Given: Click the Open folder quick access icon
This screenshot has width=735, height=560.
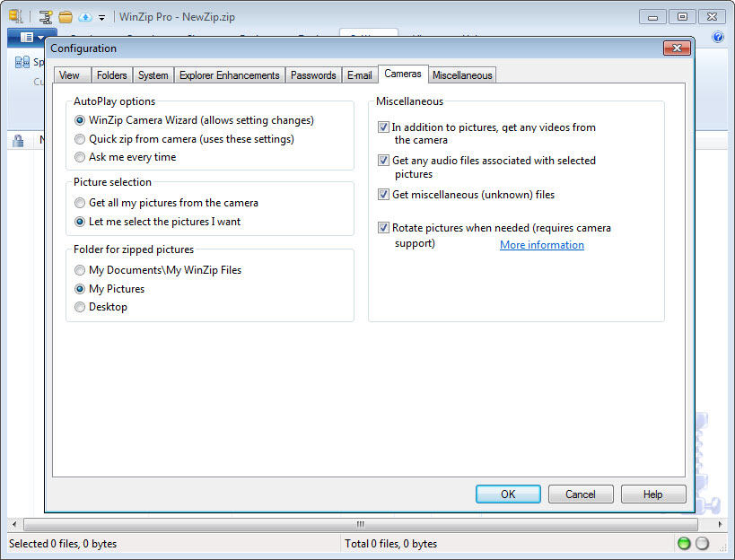Looking at the screenshot, I should [x=66, y=17].
